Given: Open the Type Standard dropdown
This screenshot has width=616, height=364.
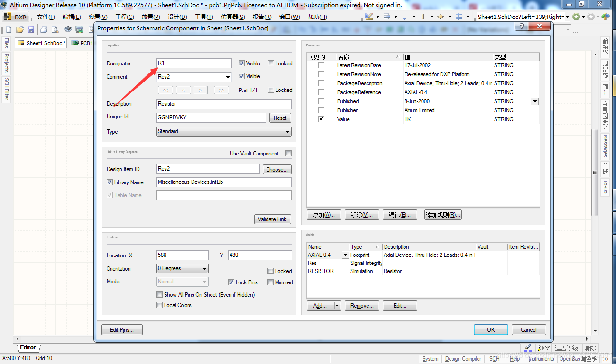Looking at the screenshot, I should click(288, 132).
